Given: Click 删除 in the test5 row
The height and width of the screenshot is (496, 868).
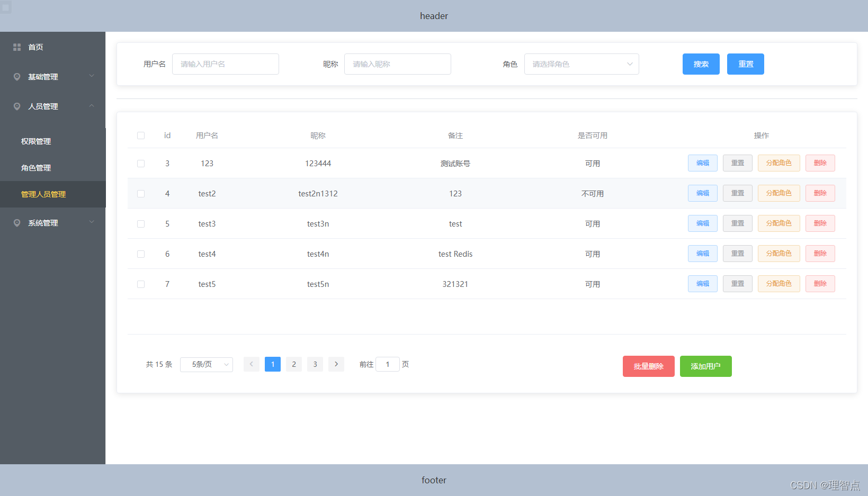Looking at the screenshot, I should click(x=820, y=284).
